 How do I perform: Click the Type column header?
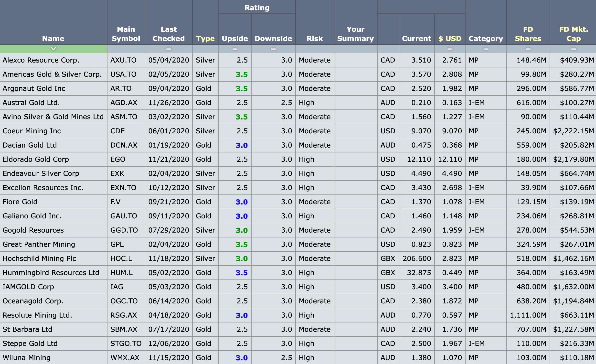click(205, 38)
